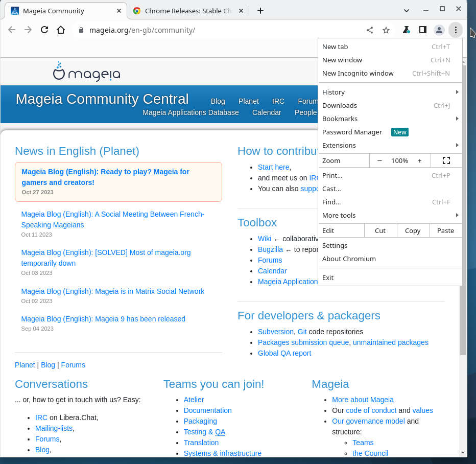Viewport: 476px width, 464px height.
Task: Enter fullscreen mode from the Zoom row
Action: point(446,160)
